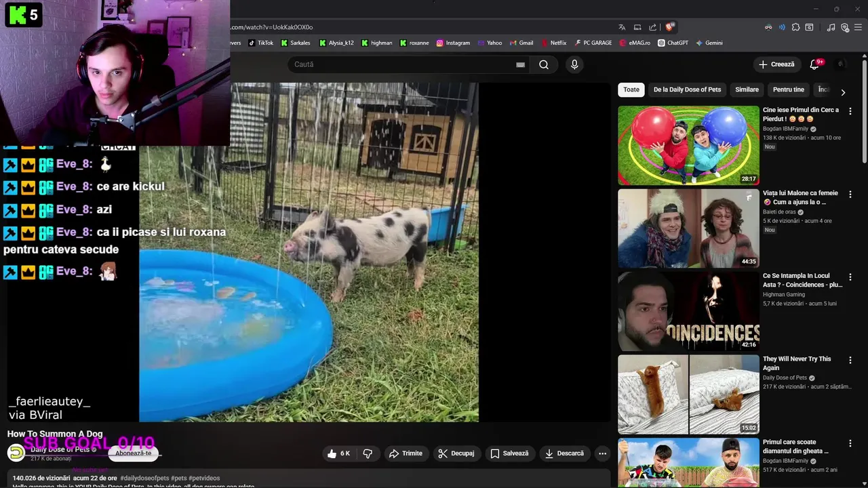Open the on-screen keyboard icon in search box
The image size is (868, 488).
pyautogui.click(x=520, y=64)
